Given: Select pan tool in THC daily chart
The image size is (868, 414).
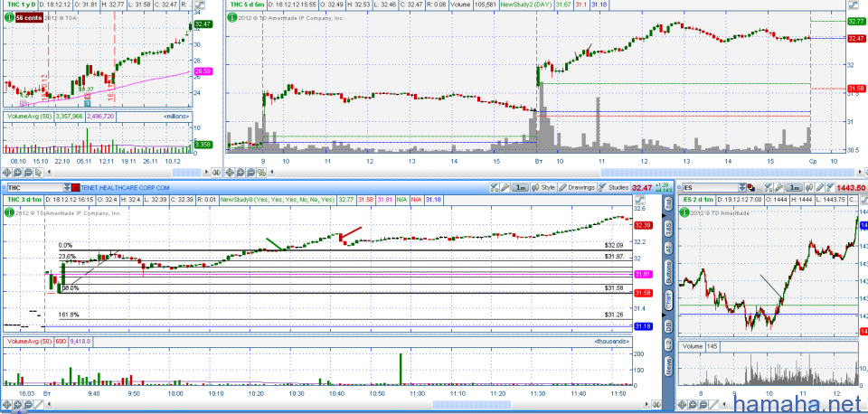Looking at the screenshot, I should pyautogui.click(x=6, y=173).
